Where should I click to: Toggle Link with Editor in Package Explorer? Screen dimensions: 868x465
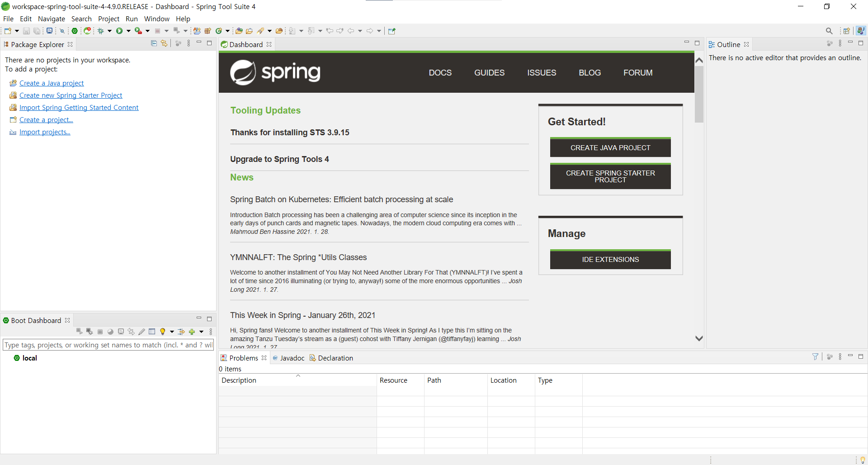tap(164, 43)
